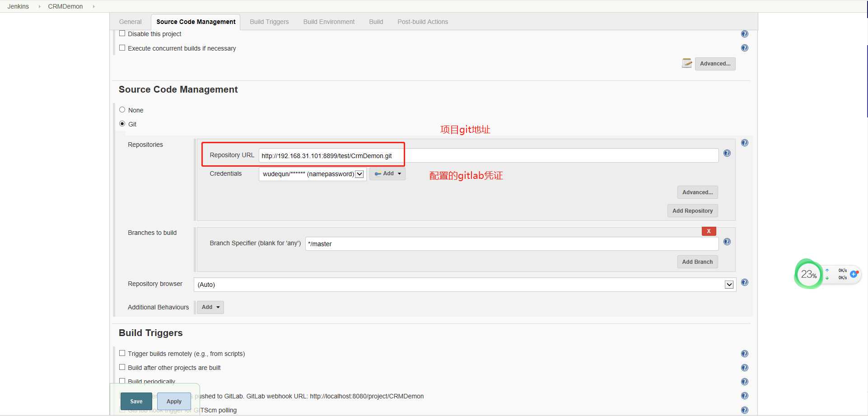Image resolution: width=868 pixels, height=416 pixels.
Task: Click Add Branch button
Action: point(697,262)
